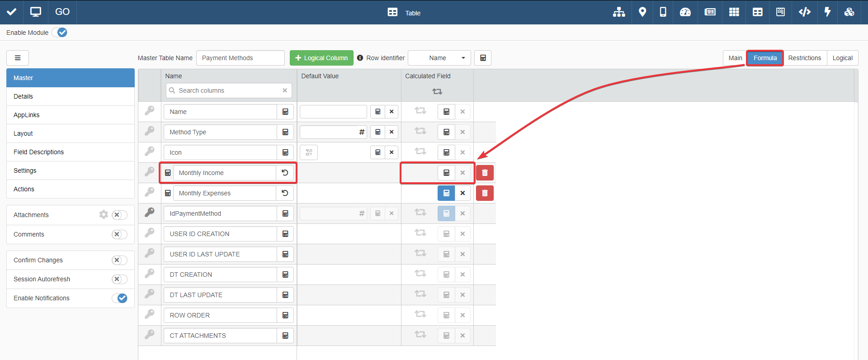Switch to the Restrictions tab
The height and width of the screenshot is (360, 868).
click(x=804, y=58)
